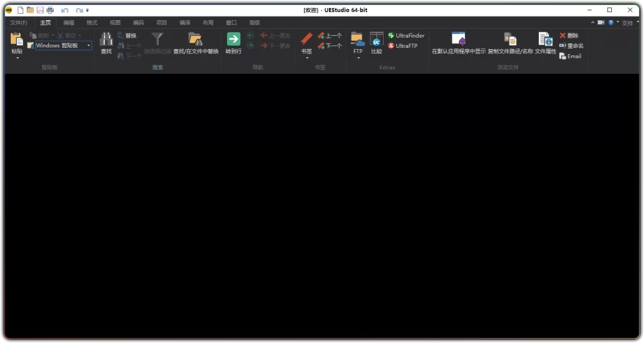The image size is (644, 343).
Task: Collapse the ribbon with the up chevron
Action: (x=592, y=23)
